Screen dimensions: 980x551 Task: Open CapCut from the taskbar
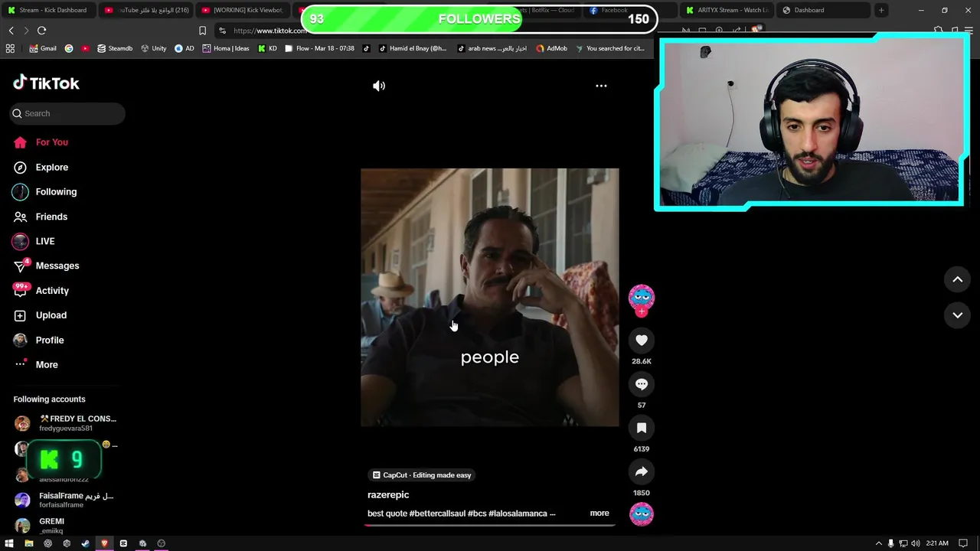click(x=123, y=543)
